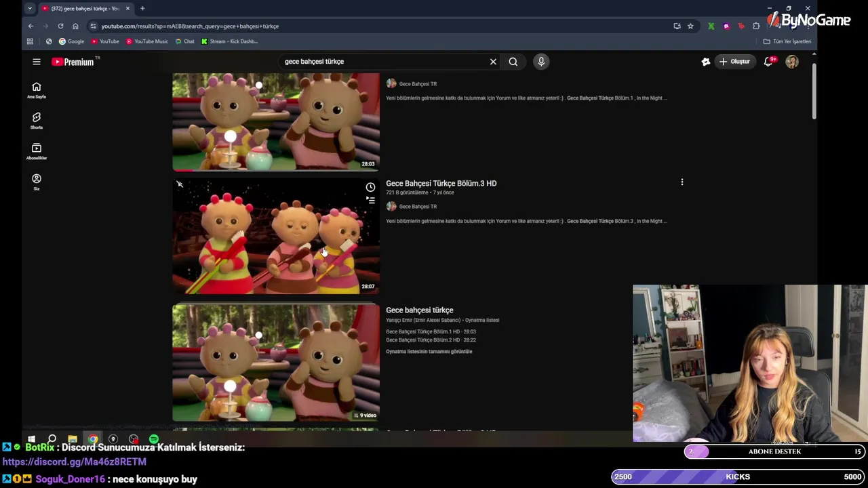Open Gece Bahçesi Türkçe Bölüm.3 HD title

[x=441, y=183]
